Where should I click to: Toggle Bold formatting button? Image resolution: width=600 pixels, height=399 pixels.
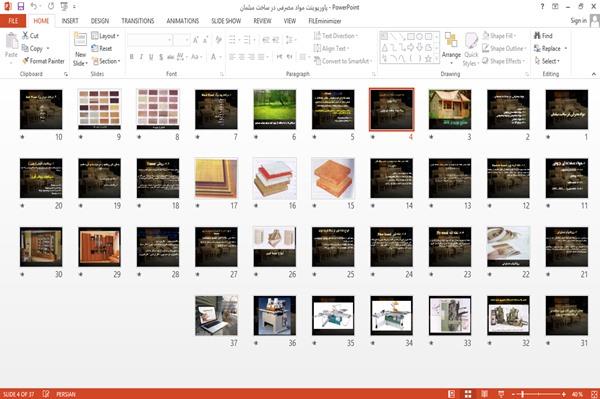[x=132, y=57]
